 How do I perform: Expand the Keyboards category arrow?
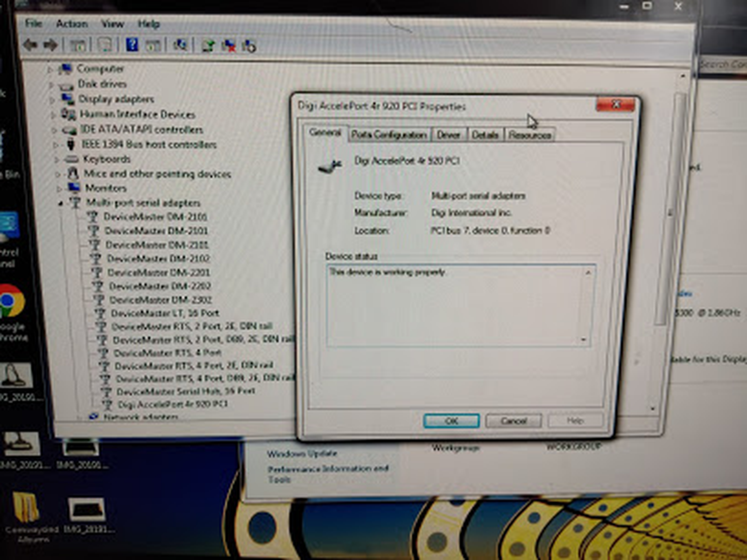pos(57,160)
